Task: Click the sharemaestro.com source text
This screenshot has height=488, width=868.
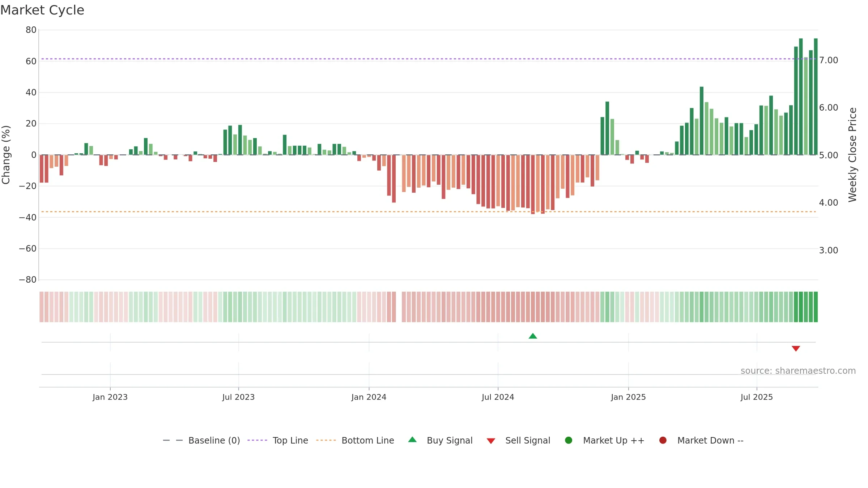Action: point(798,371)
